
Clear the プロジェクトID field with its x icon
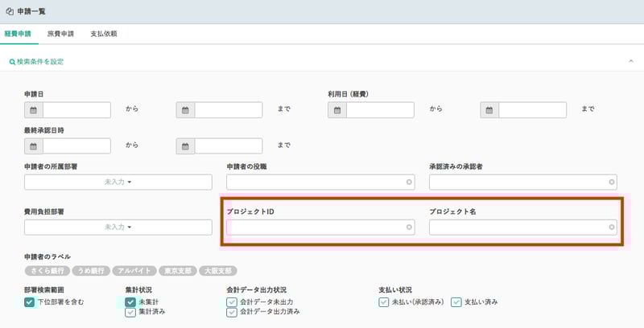tap(409, 228)
